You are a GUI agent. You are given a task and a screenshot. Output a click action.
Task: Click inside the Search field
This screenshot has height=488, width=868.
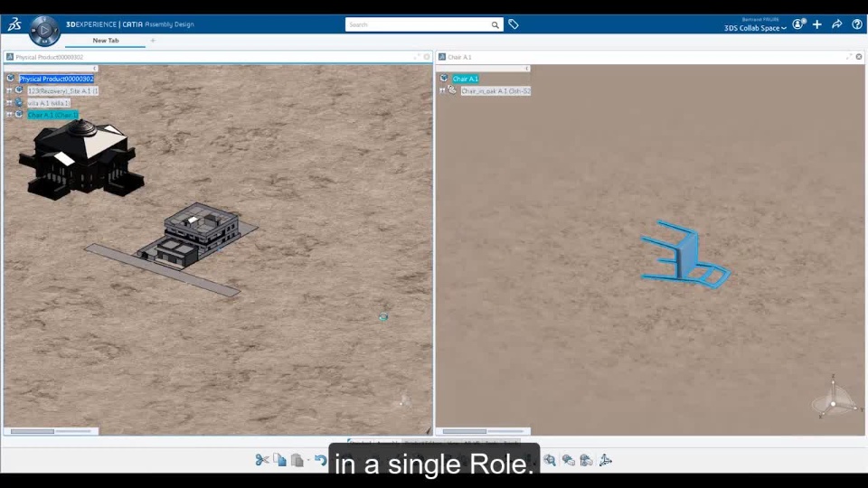coord(418,25)
